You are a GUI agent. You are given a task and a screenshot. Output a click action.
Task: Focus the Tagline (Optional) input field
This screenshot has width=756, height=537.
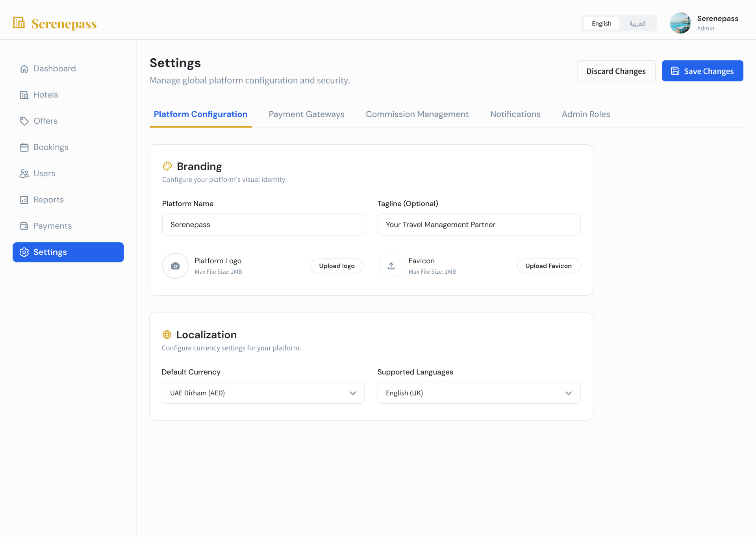(x=479, y=225)
